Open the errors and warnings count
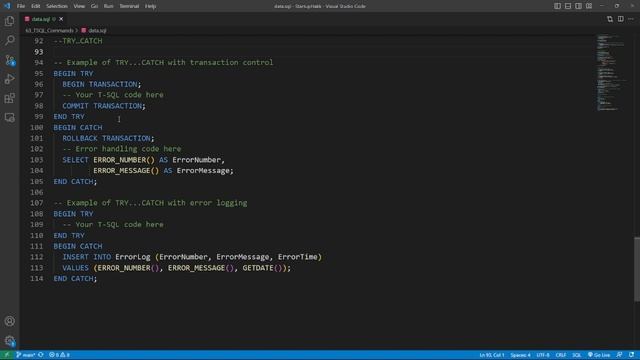640x360 pixels. coord(60,355)
